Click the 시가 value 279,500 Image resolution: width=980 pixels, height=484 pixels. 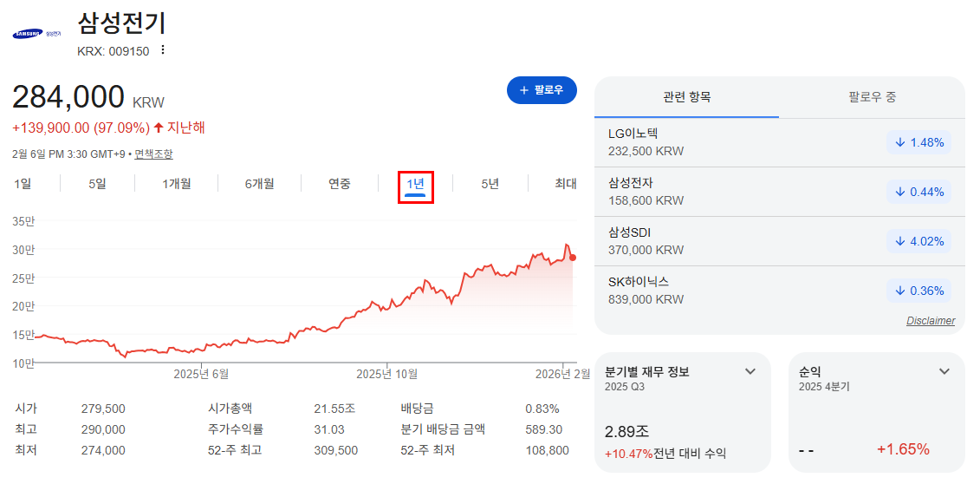(x=103, y=409)
